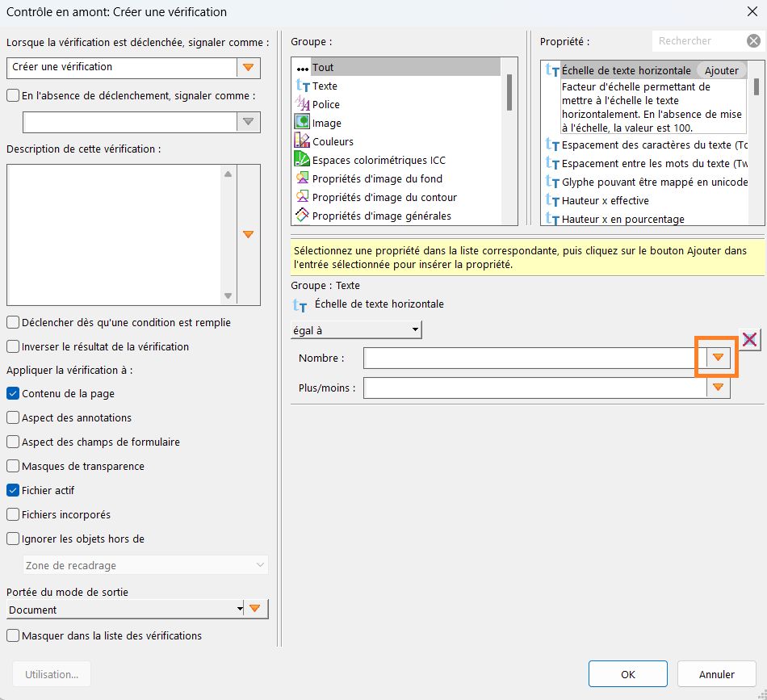767x700 pixels.
Task: Click the icon beside Espacement entre les mots
Action: [552, 163]
